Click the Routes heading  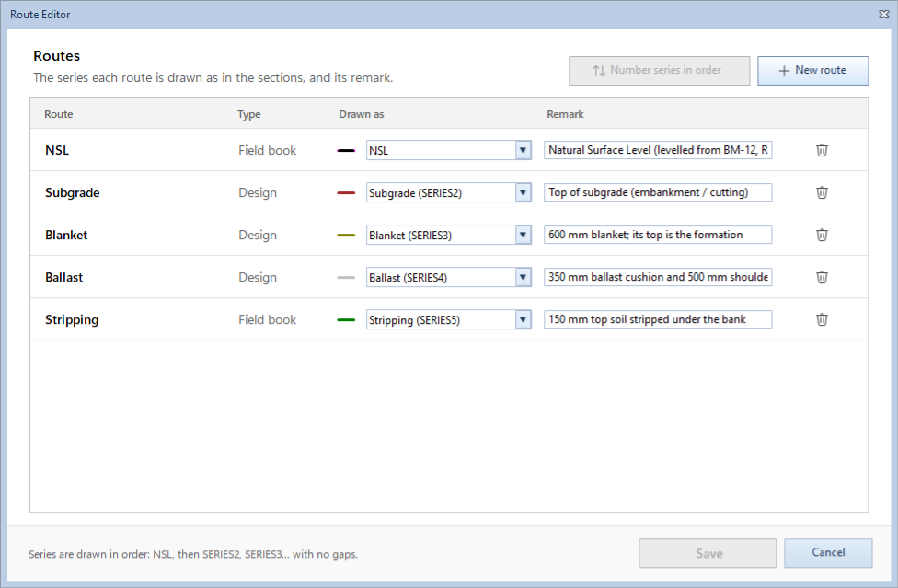pyautogui.click(x=57, y=55)
